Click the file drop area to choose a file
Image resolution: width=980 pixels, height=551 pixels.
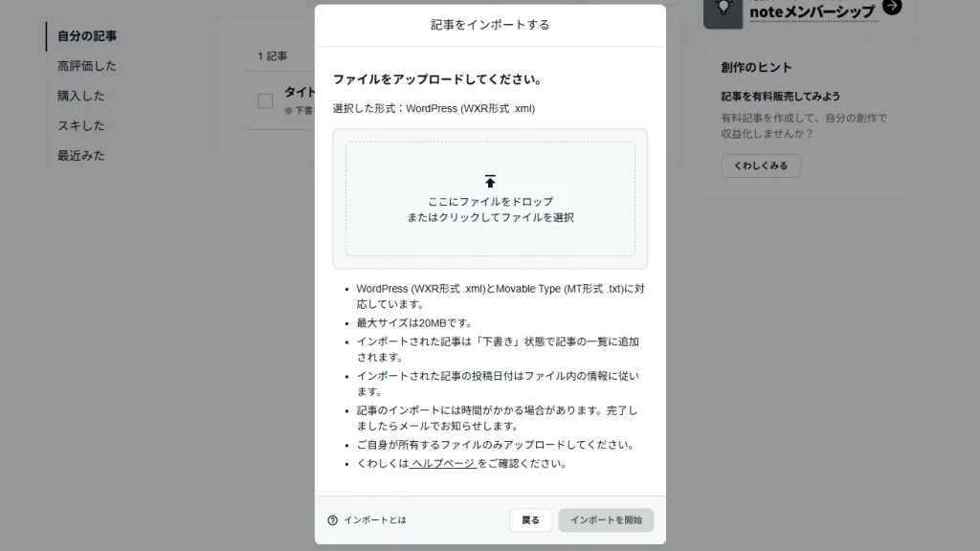point(490,198)
